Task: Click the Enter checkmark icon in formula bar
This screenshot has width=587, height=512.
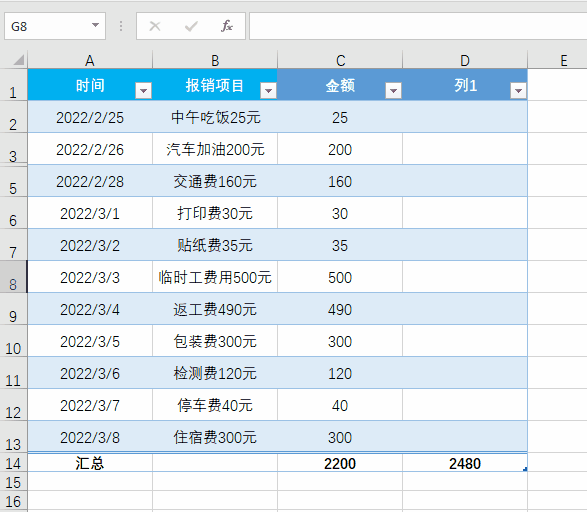Action: [191, 26]
